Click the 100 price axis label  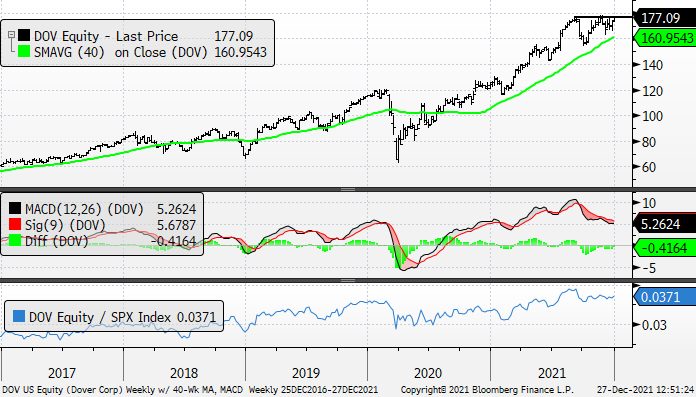click(x=652, y=116)
